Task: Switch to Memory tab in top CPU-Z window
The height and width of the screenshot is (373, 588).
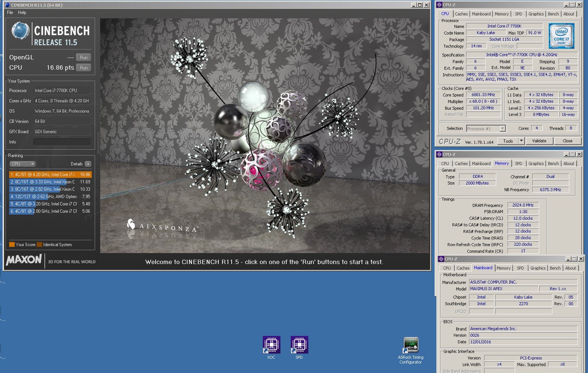Action: (501, 14)
